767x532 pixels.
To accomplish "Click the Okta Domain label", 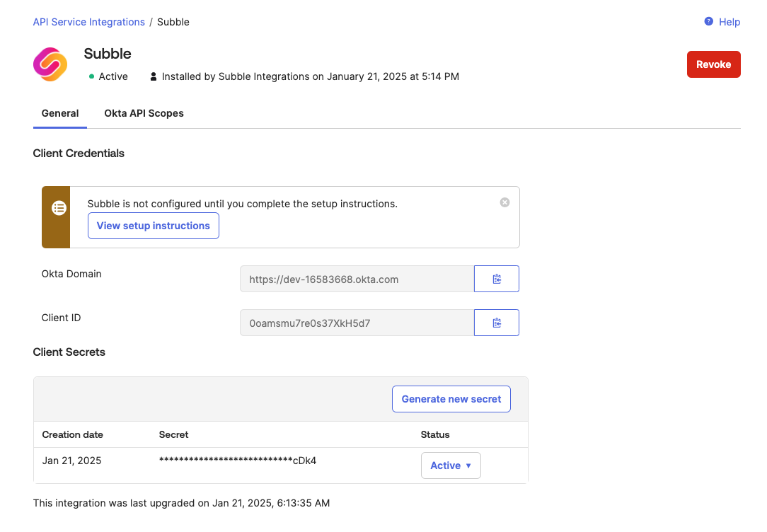I will (71, 274).
